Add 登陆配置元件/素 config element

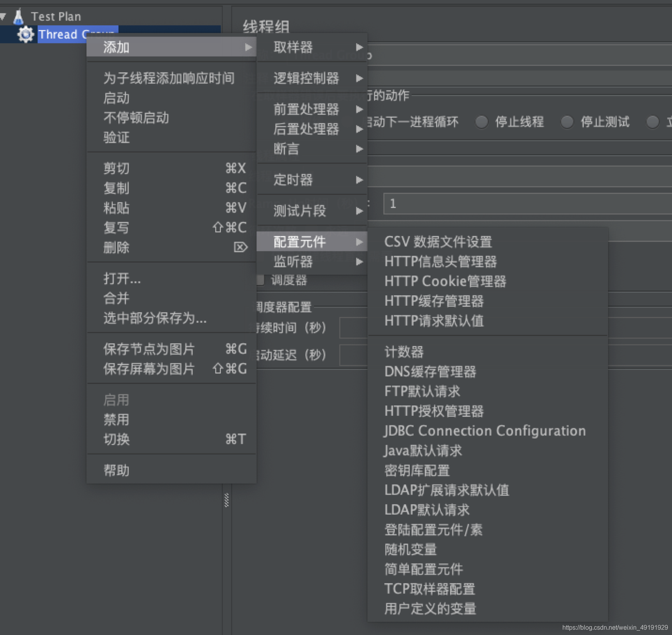coord(488,530)
